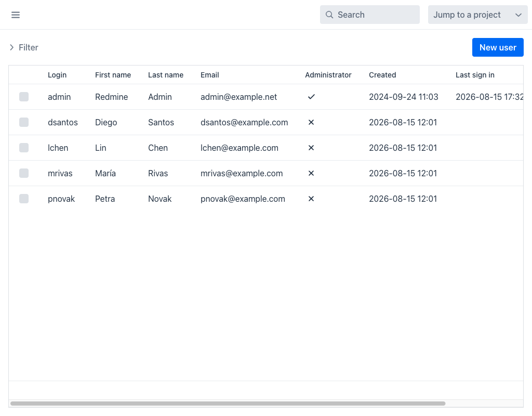Click first name Petra
This screenshot has width=532, height=416.
click(105, 199)
